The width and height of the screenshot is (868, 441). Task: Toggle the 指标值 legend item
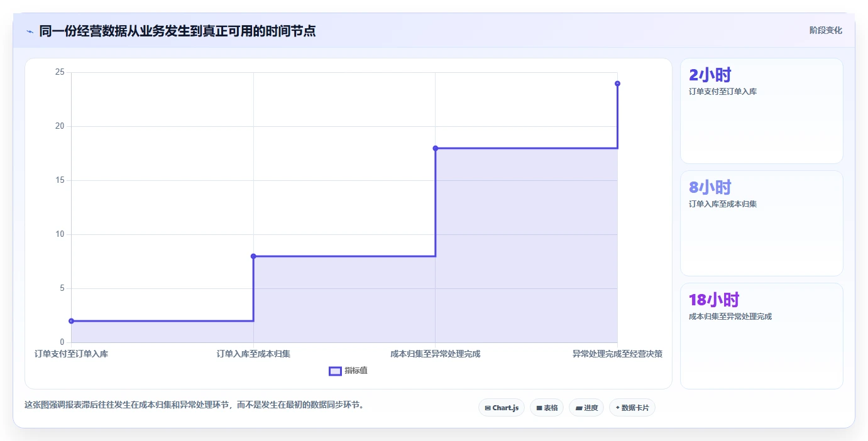pos(348,371)
